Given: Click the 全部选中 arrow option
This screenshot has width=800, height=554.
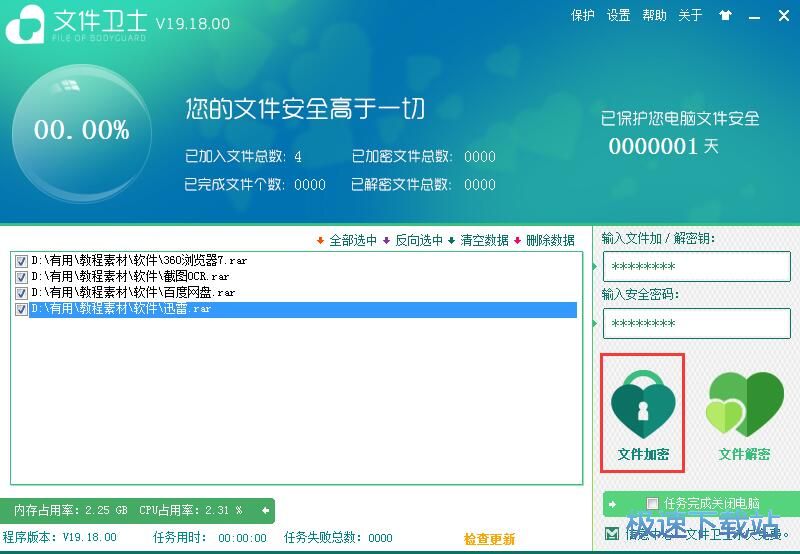Looking at the screenshot, I should tap(346, 240).
